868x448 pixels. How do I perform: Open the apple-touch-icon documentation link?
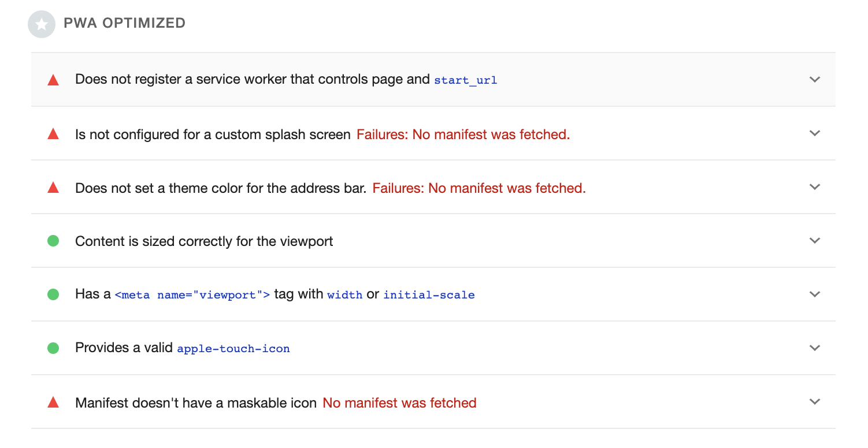point(233,348)
